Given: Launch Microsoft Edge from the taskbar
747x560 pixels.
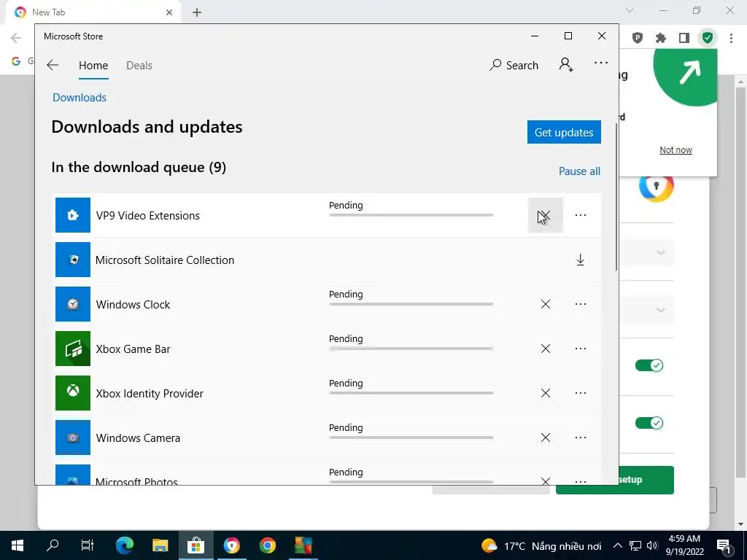Looking at the screenshot, I should [x=125, y=545].
